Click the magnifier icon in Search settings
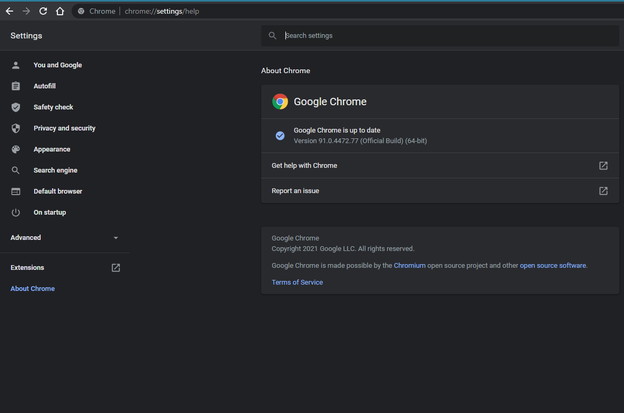This screenshot has height=413, width=624. tap(272, 36)
